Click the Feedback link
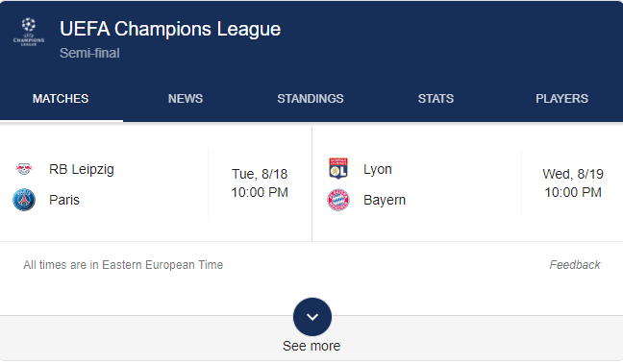Viewport: 623px width, 364px height. tap(575, 265)
